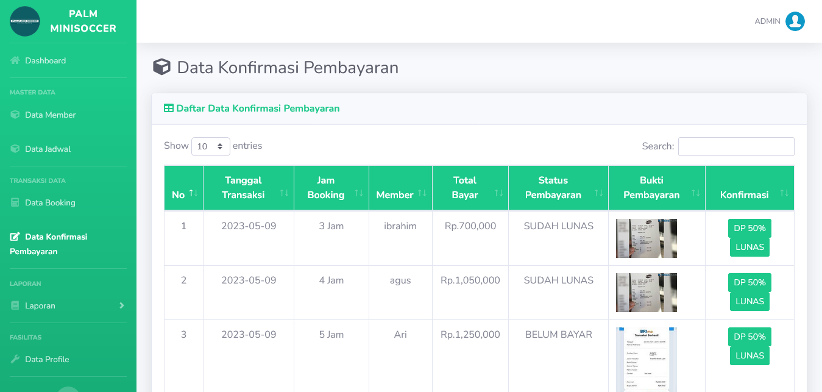Image resolution: width=822 pixels, height=392 pixels.
Task: Click the table icon beside Daftar Data
Action: pyautogui.click(x=169, y=108)
